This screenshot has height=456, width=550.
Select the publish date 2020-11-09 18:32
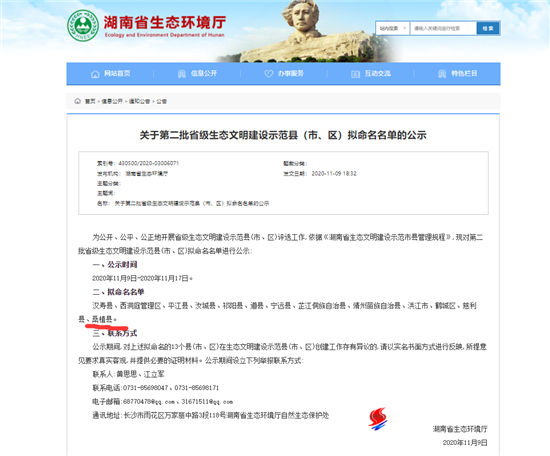334,173
